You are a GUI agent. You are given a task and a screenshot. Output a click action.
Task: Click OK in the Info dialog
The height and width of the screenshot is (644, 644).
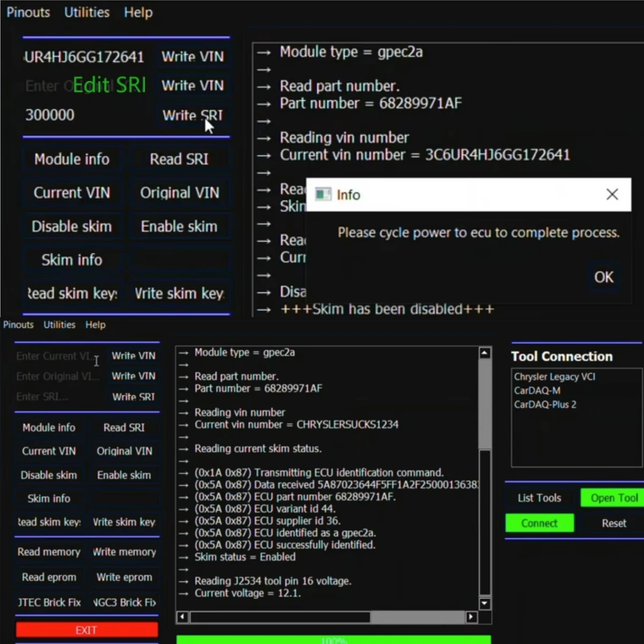pos(603,277)
